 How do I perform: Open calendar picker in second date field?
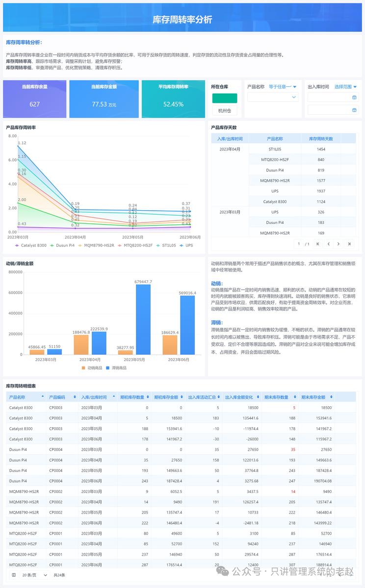(x=354, y=110)
